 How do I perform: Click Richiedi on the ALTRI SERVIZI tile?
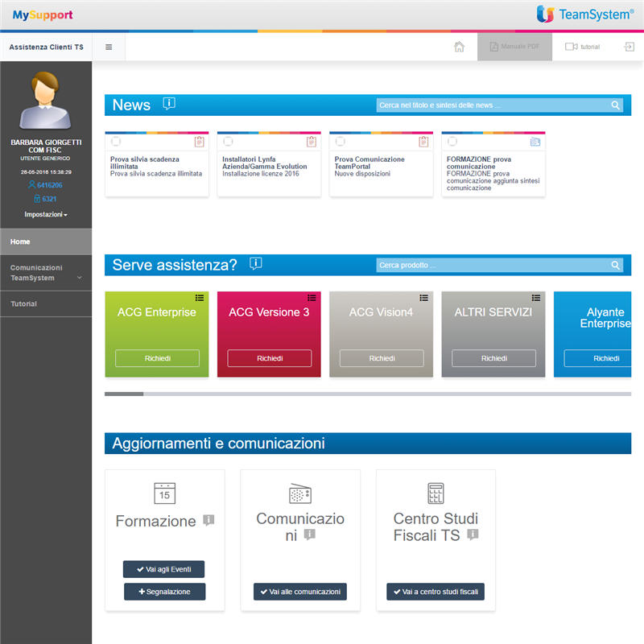pyautogui.click(x=493, y=358)
